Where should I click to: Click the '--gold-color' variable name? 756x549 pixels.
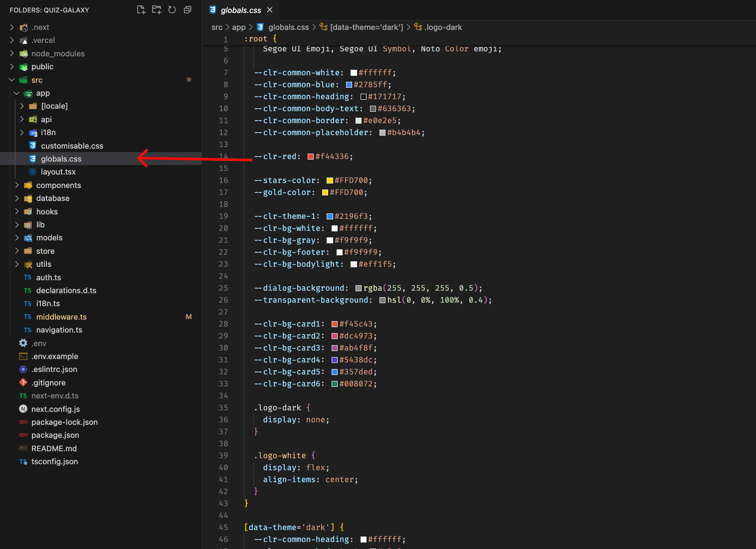coord(282,192)
